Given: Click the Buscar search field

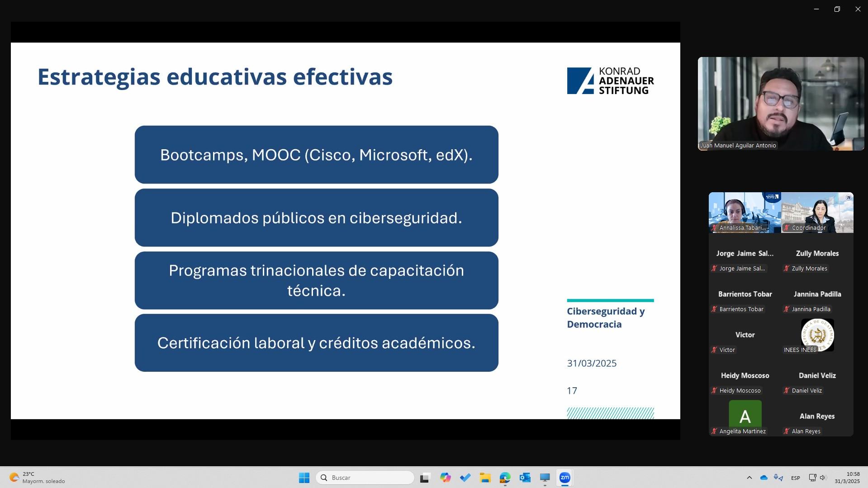Looking at the screenshot, I should (365, 478).
